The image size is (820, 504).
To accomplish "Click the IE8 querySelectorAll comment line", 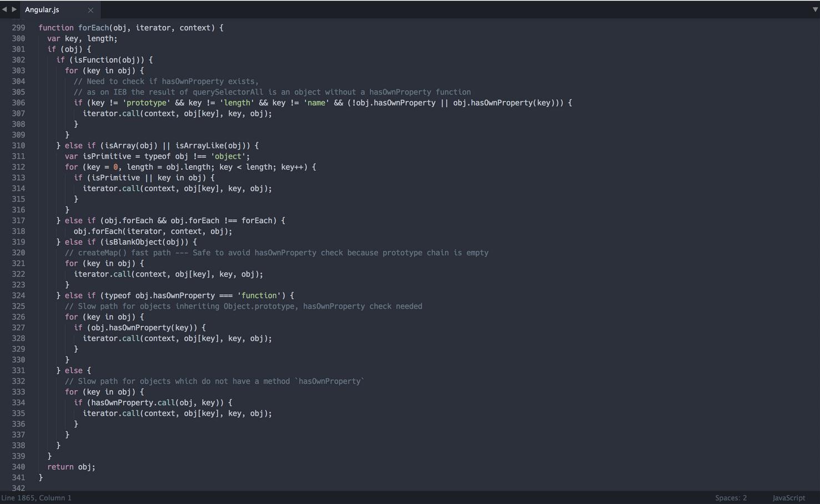I will pos(272,92).
